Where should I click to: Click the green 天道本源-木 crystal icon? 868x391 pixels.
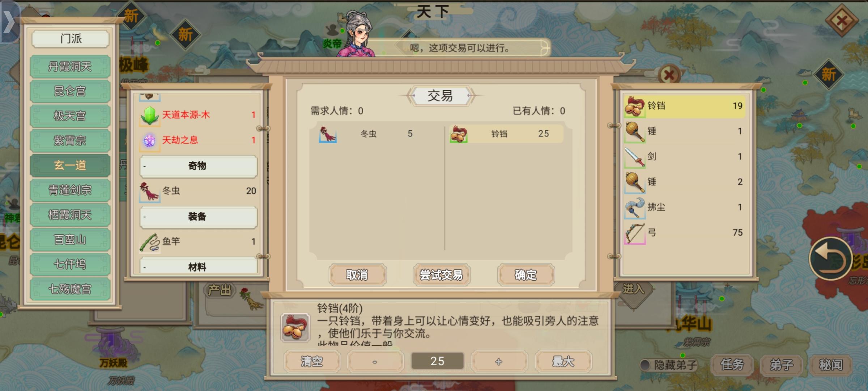(149, 115)
